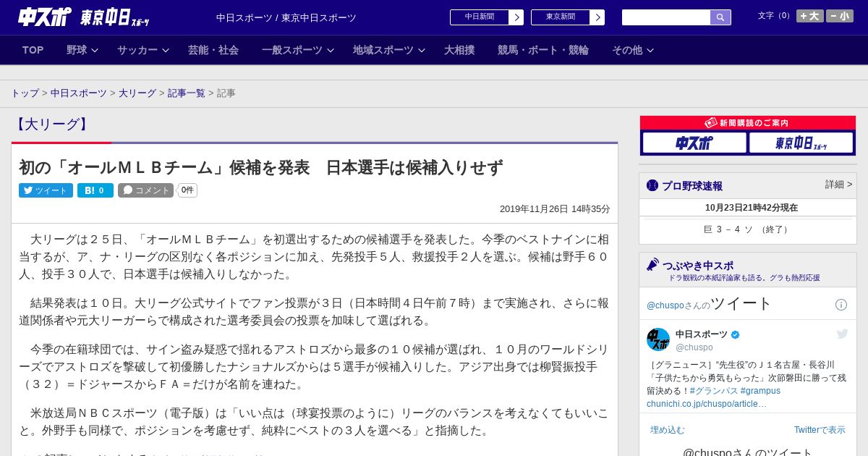Expand the 一般スポーツ navigation menu

[298, 50]
